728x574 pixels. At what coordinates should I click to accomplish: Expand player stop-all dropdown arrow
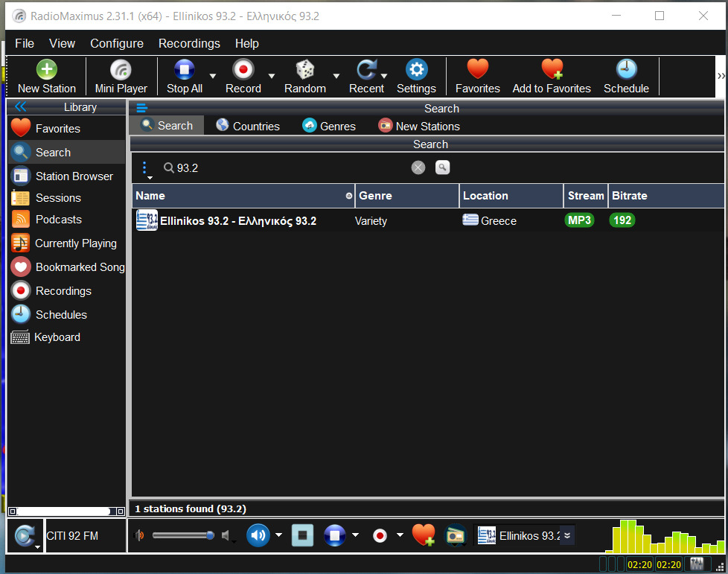356,535
